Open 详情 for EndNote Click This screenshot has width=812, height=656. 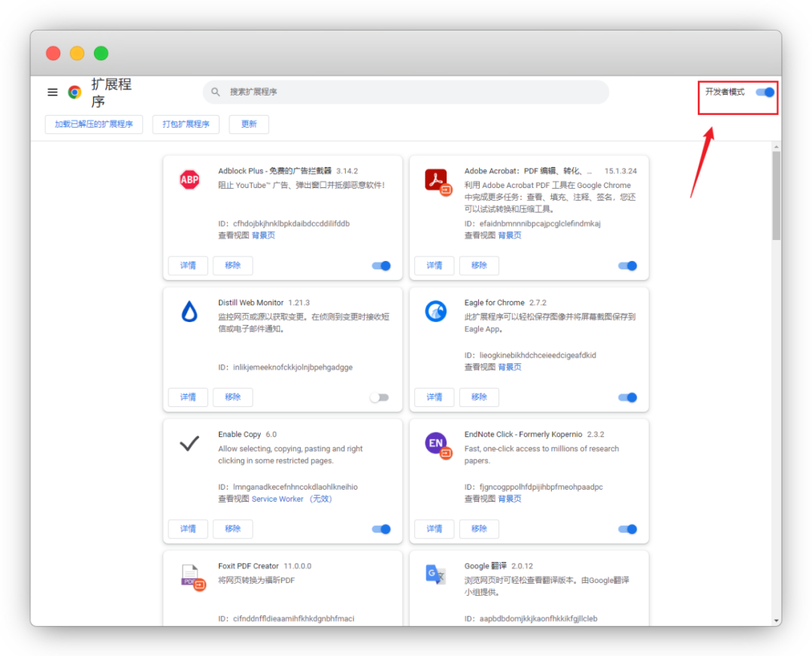(435, 529)
